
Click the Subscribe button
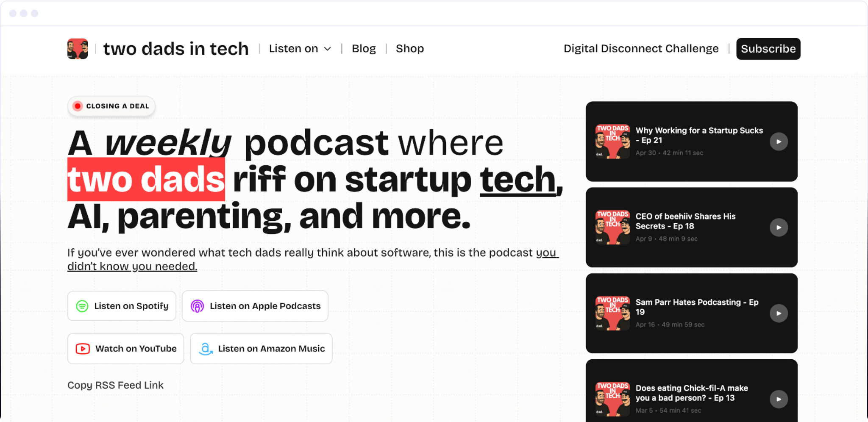pos(768,48)
